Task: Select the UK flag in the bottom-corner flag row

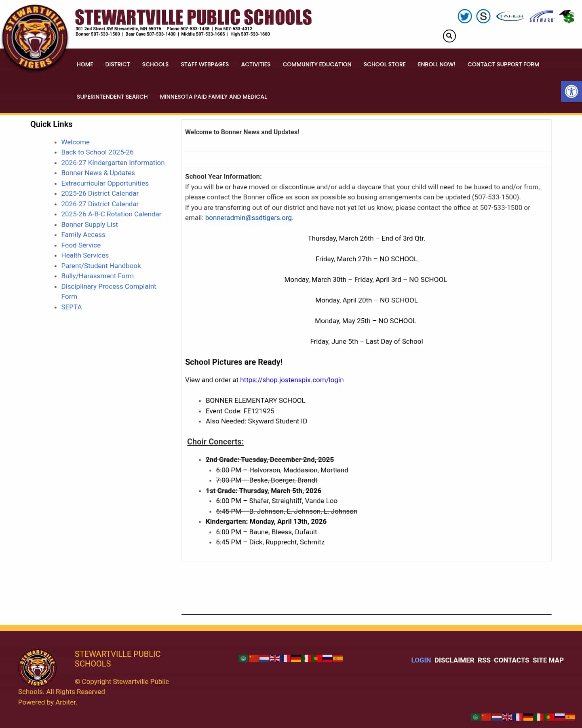Action: 507,717
